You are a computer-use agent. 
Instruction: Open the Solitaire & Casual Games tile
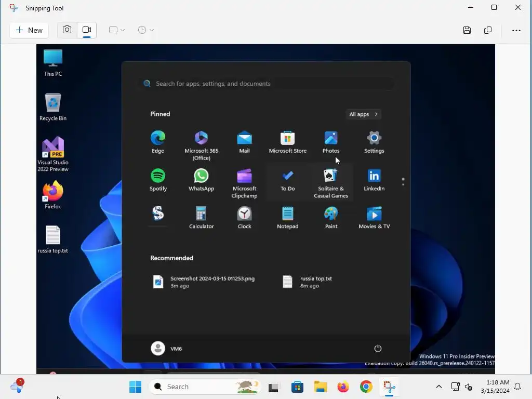point(331,183)
